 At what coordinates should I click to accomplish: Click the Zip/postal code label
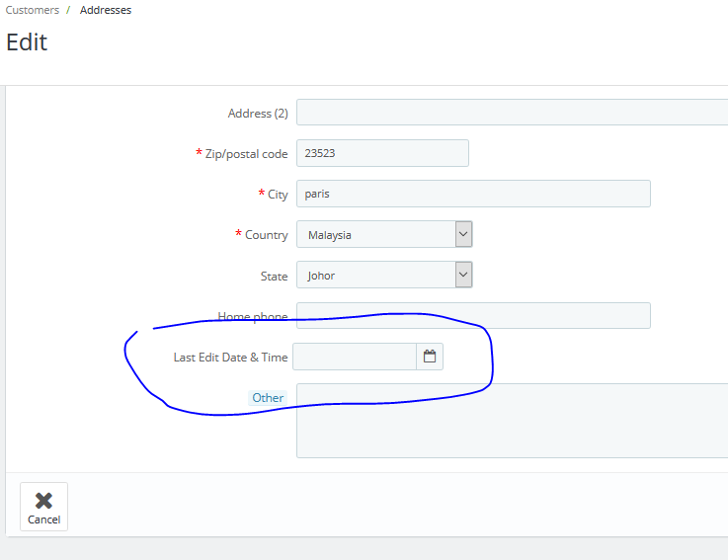click(x=247, y=154)
